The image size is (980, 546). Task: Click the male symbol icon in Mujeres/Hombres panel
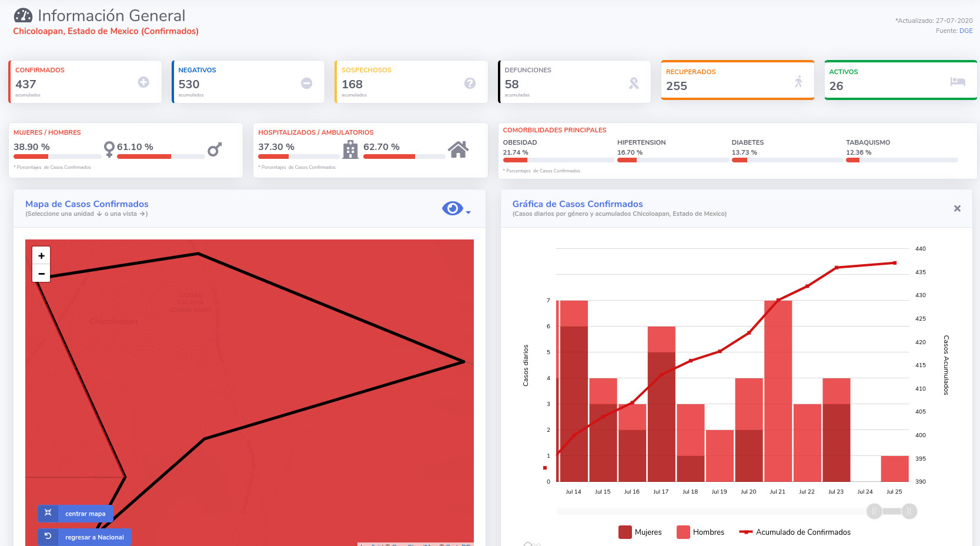[x=215, y=149]
